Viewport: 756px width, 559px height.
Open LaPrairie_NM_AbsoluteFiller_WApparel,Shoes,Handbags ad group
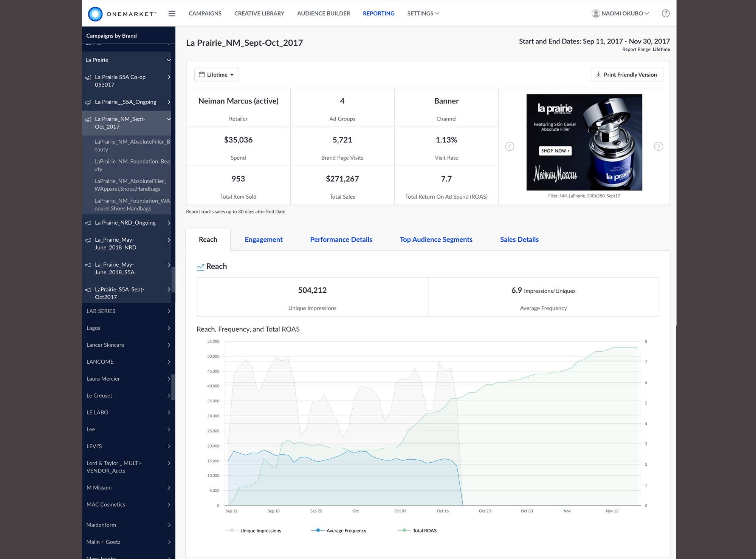(130, 185)
